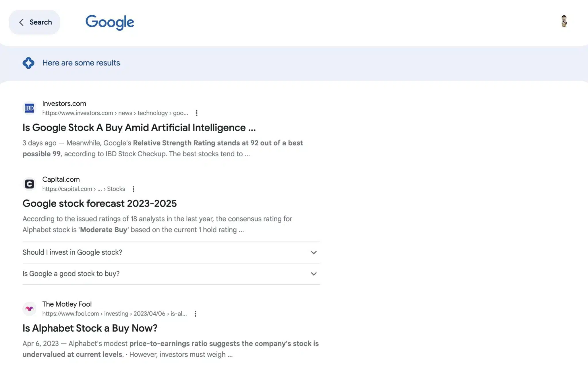The height and width of the screenshot is (371, 588).
Task: Click Capital.com Stocks breadcrumb path
Action: [x=84, y=189]
